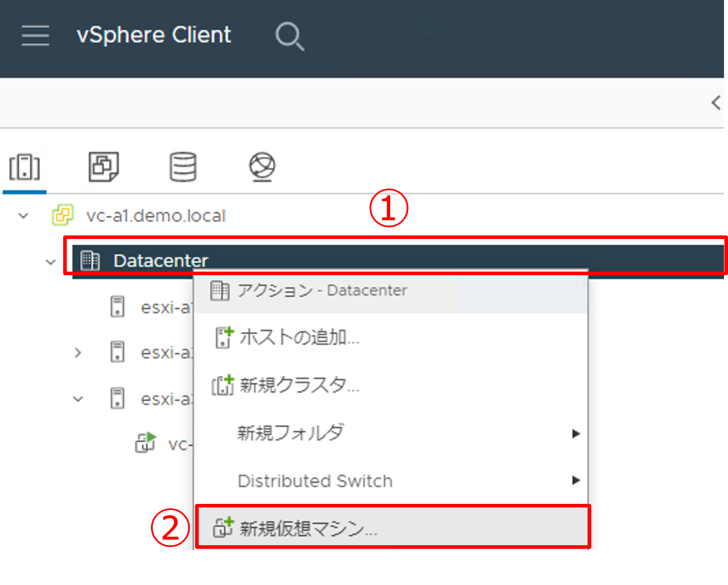Click the datacenter icon in menu header
728x585 pixels.
pos(220,291)
